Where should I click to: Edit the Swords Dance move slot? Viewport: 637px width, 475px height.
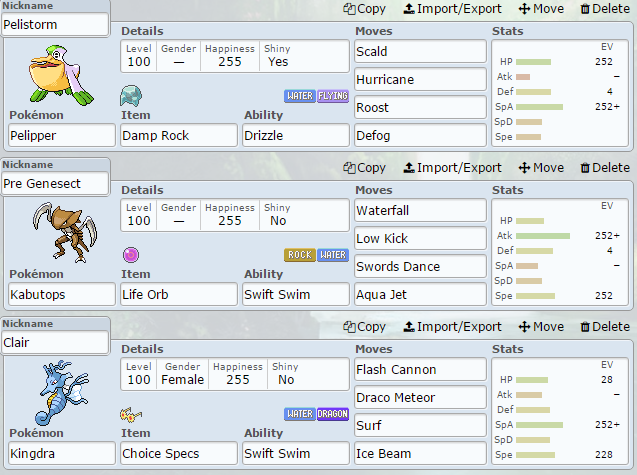coord(420,266)
